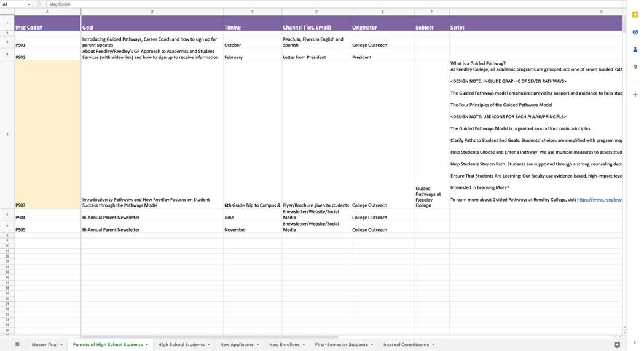Image resolution: width=644 pixels, height=351 pixels.
Task: Select the PS05 cell
Action: pyautogui.click(x=47, y=227)
